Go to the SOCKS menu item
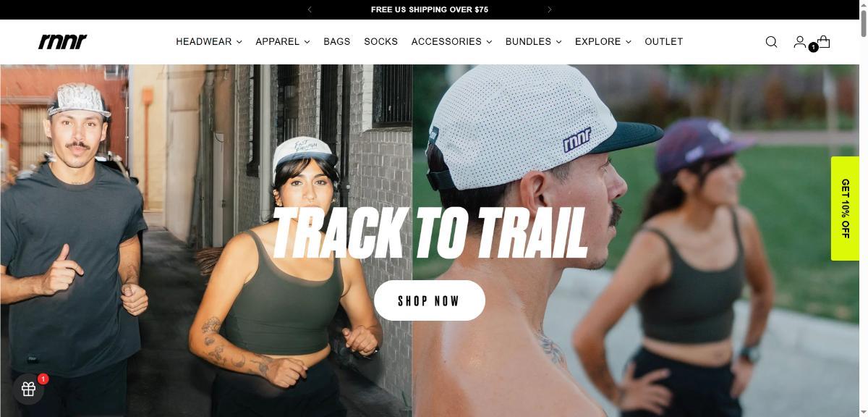Image resolution: width=868 pixels, height=417 pixels. (x=381, y=41)
